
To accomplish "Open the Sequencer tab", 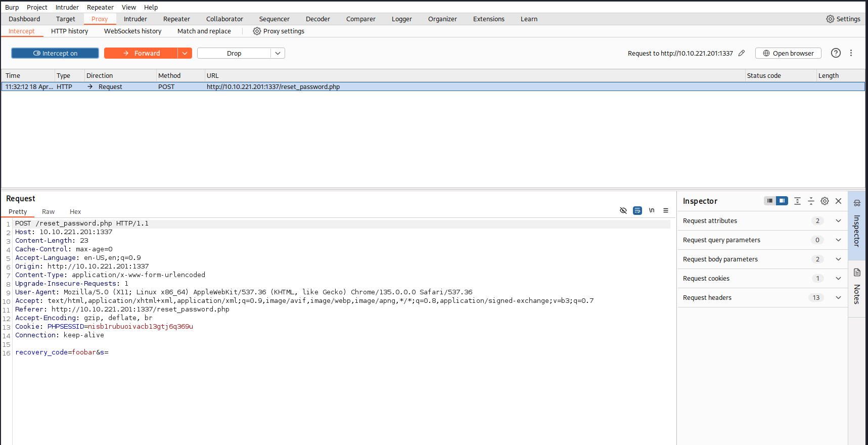I will pyautogui.click(x=275, y=19).
